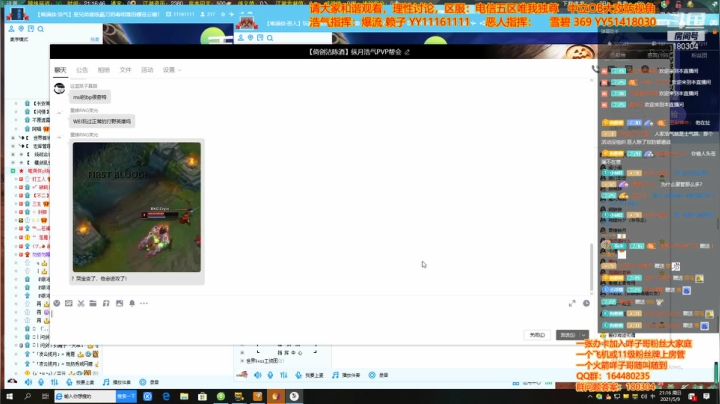Click the envelope icon next to emoji button
Viewport: 720px width, 404px height.
tap(68, 303)
